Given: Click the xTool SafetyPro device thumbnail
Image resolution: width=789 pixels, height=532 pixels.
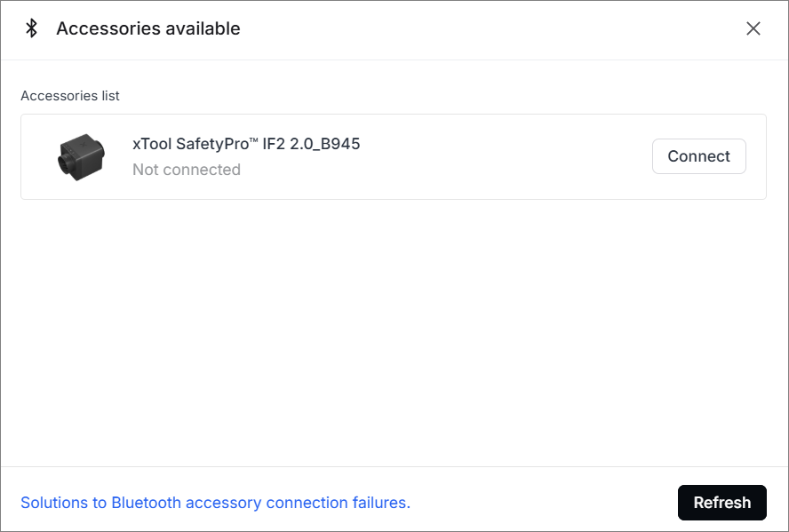Looking at the screenshot, I should click(82, 156).
